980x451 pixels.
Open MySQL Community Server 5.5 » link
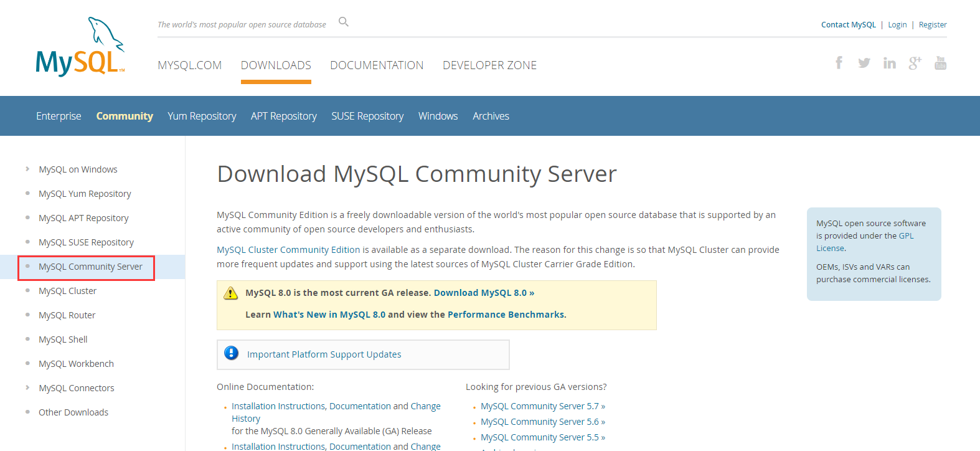tap(543, 437)
